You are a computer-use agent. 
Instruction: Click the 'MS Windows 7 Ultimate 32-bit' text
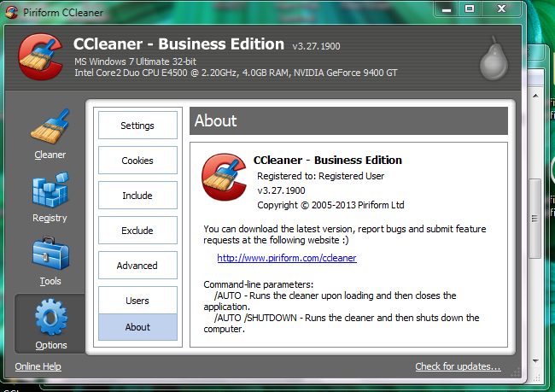(x=135, y=61)
